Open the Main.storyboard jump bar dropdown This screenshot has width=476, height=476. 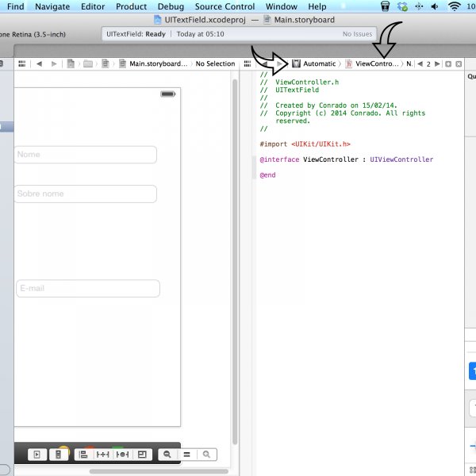153,63
